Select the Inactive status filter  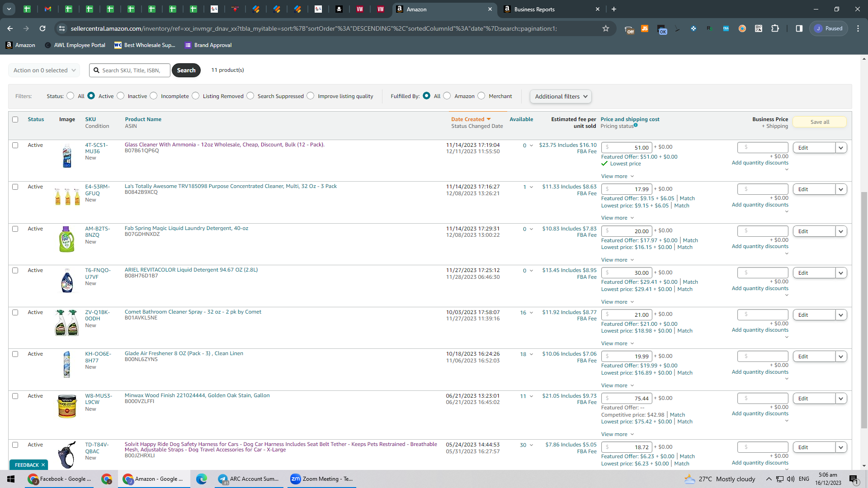120,96
